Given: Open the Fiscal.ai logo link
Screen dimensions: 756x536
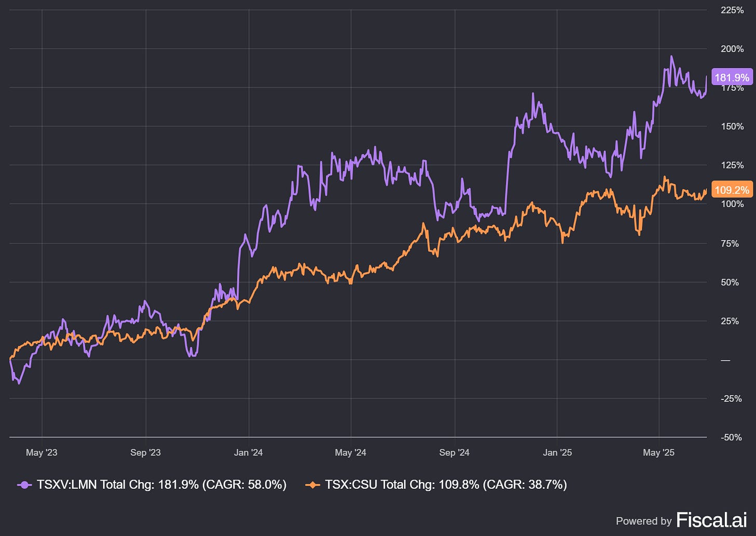Looking at the screenshot, I should pos(711,520).
